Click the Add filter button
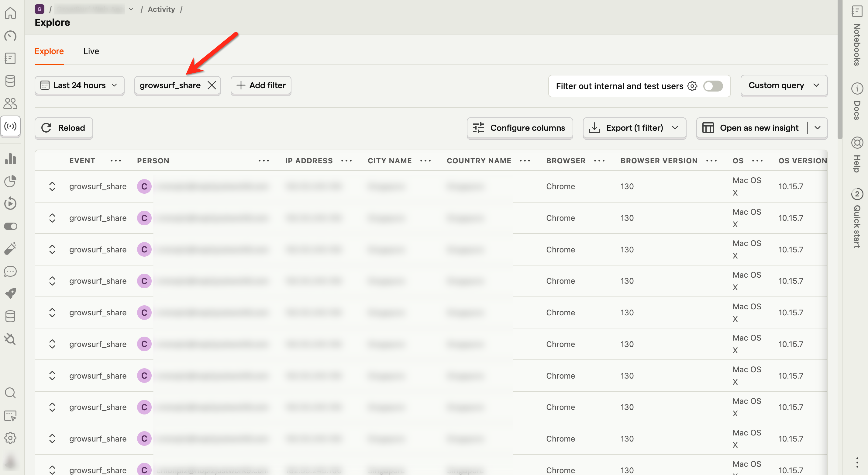 (x=261, y=85)
